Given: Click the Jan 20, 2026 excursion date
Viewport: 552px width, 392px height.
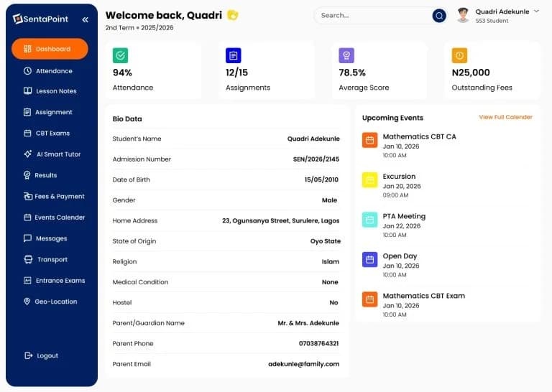Looking at the screenshot, I should tap(402, 186).
